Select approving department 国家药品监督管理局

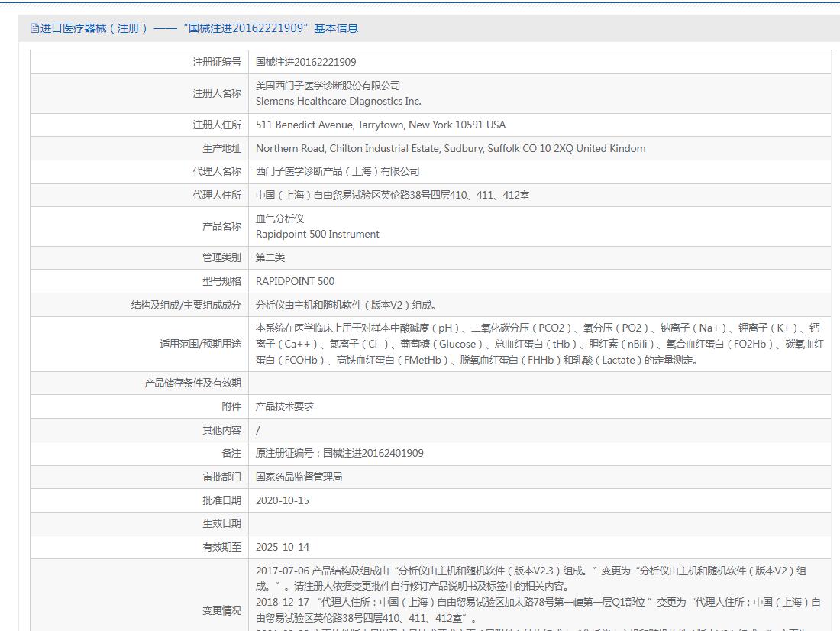pyautogui.click(x=299, y=477)
